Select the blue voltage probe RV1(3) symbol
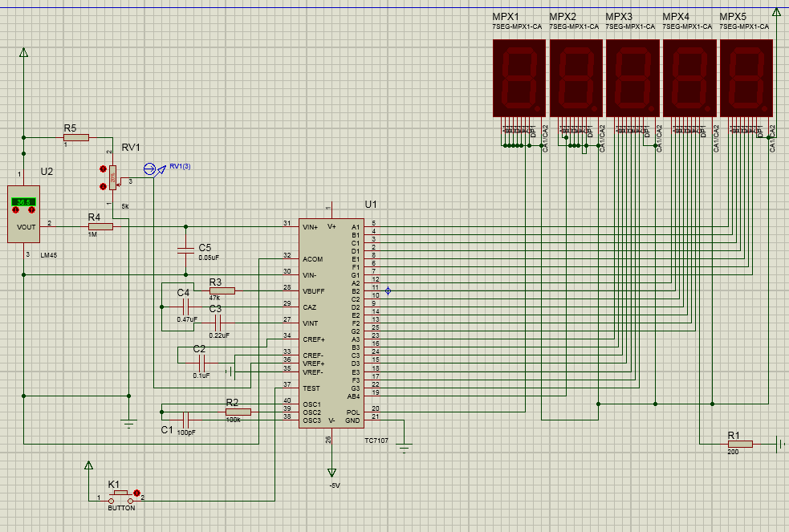 tap(154, 169)
